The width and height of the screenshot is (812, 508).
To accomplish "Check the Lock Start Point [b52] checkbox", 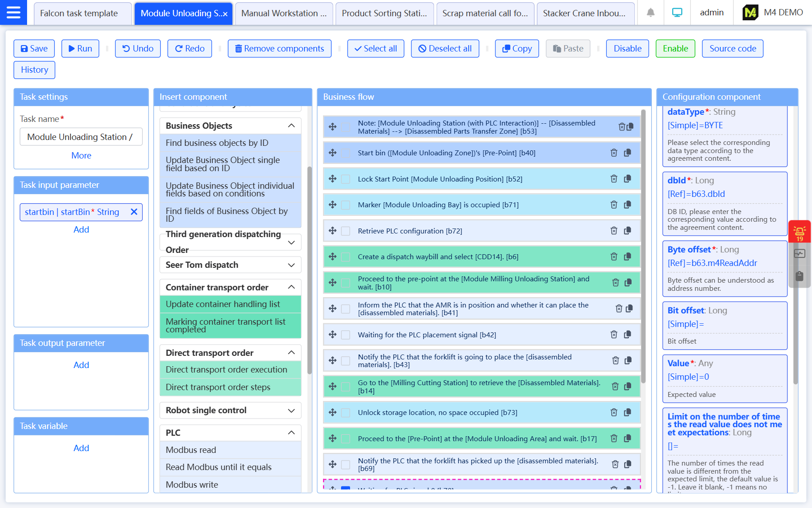I will coord(346,179).
